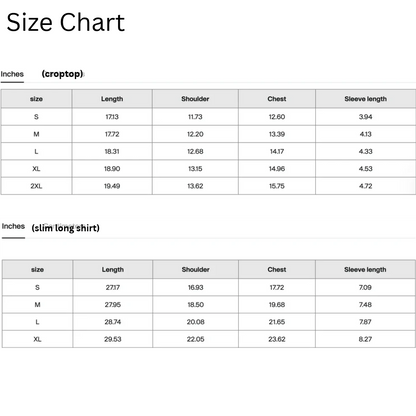Select the Inches tab above slim long shirt table

pyautogui.click(x=13, y=226)
